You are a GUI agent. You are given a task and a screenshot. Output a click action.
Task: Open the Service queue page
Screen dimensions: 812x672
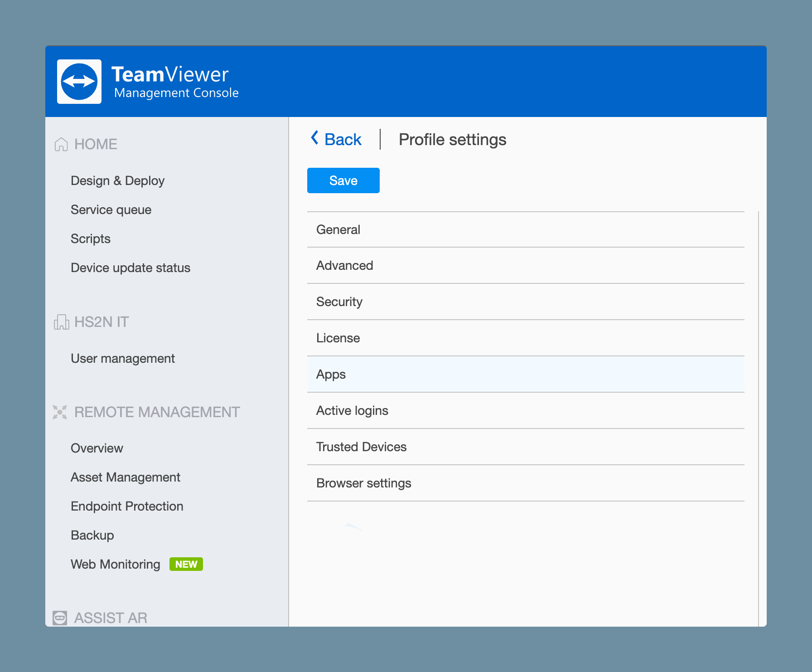111,210
